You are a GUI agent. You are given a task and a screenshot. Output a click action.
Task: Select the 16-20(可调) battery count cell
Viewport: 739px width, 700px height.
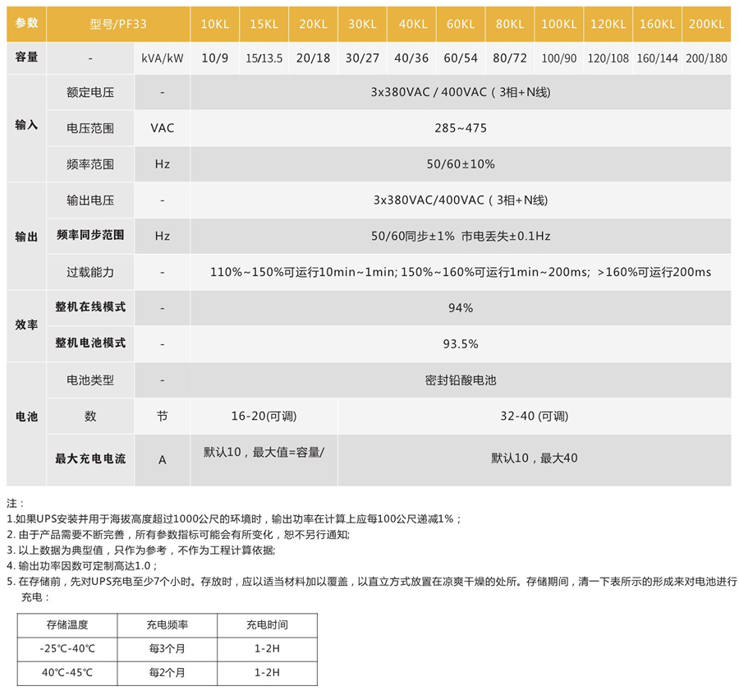tap(264, 417)
